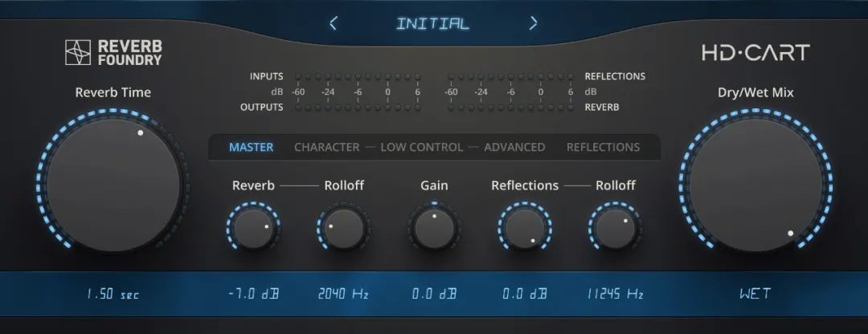Open the LOW CONTROL tab
This screenshot has height=334, width=868.
point(421,147)
